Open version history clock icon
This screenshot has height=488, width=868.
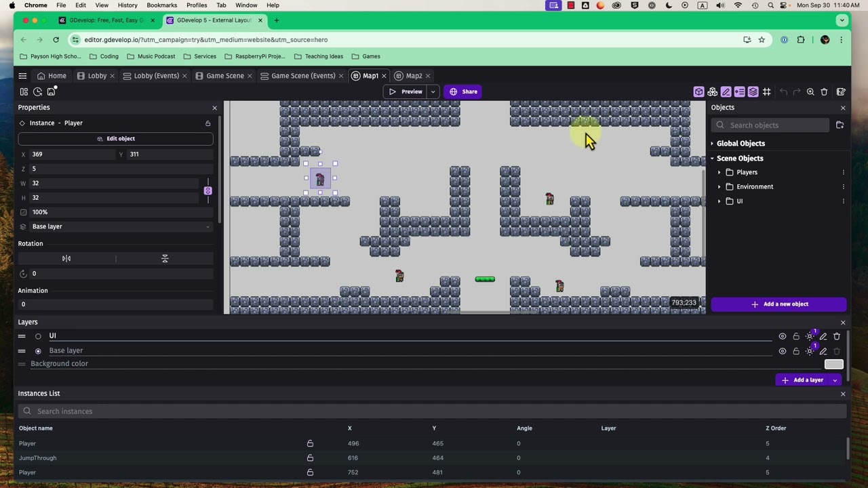click(x=37, y=91)
